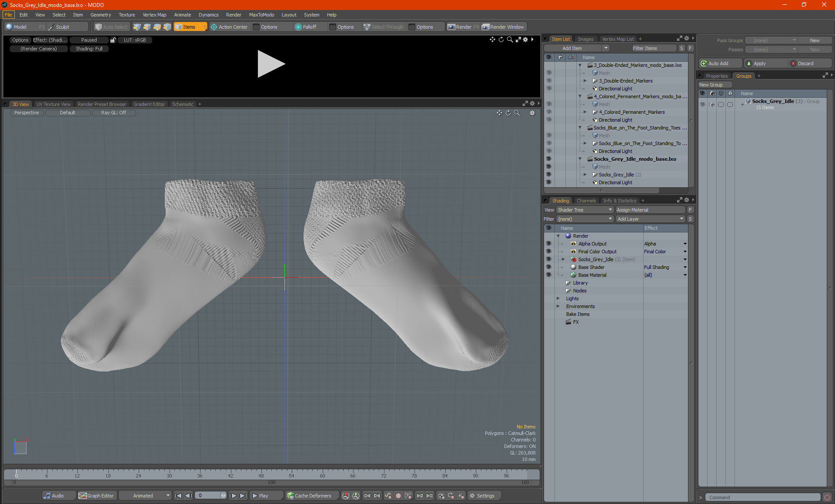Select the Polygons selection mode icon
This screenshot has height=504, width=835.
click(x=157, y=27)
